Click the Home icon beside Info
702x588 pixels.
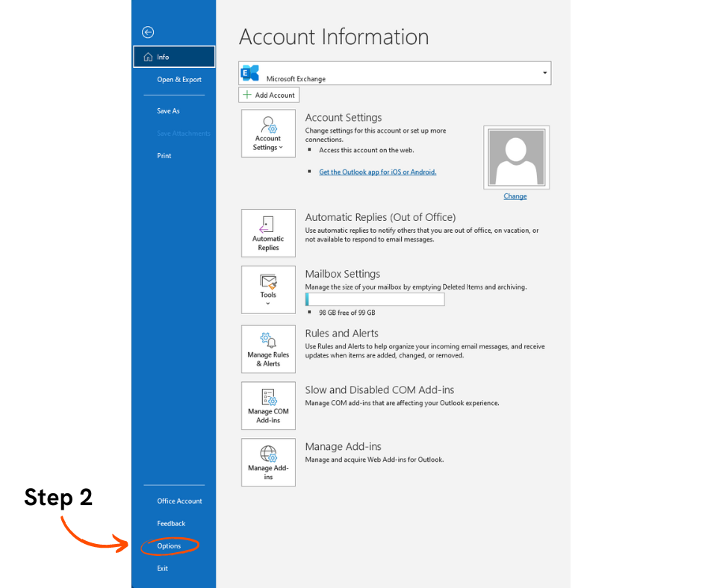[x=148, y=56]
